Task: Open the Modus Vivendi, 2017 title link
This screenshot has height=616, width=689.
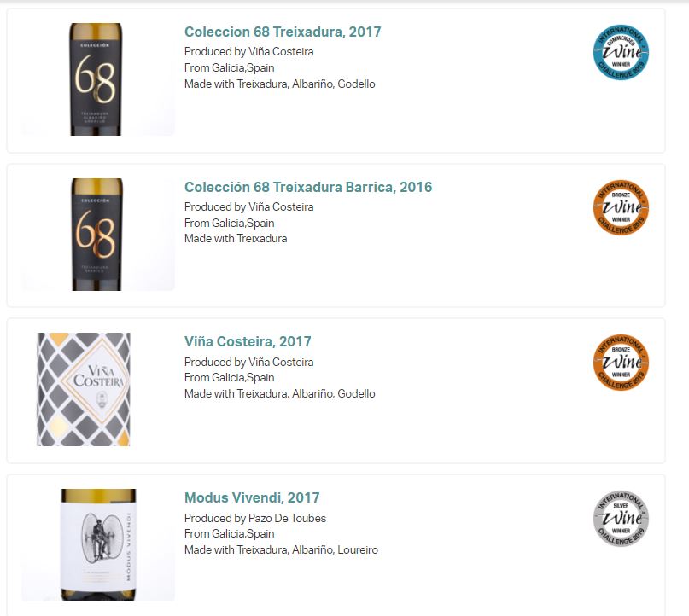Action: [252, 497]
